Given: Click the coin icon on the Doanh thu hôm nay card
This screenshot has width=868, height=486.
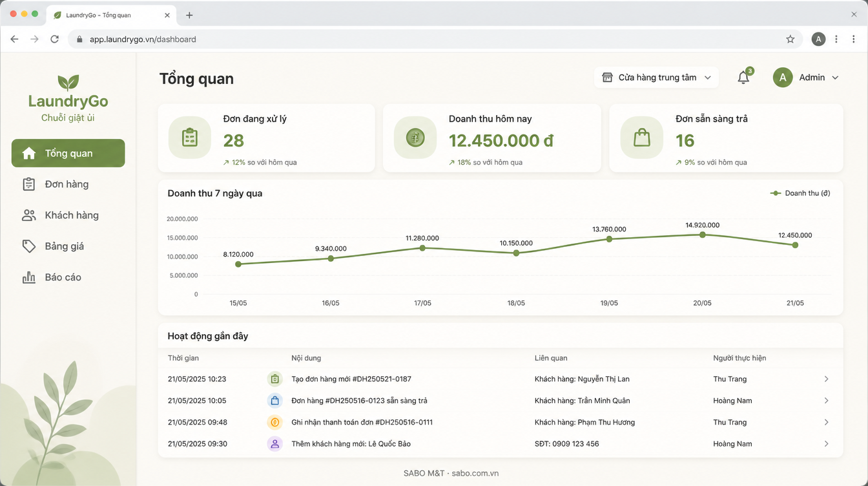Looking at the screenshot, I should click(415, 138).
